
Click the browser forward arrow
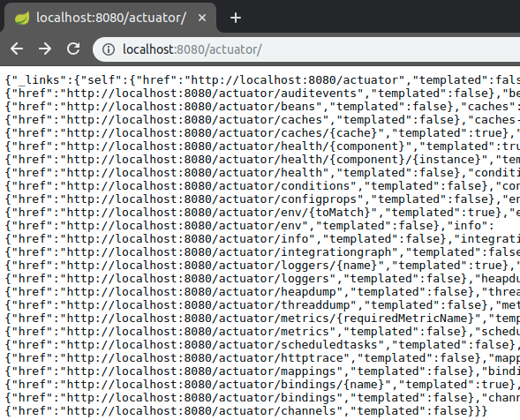coord(45,49)
